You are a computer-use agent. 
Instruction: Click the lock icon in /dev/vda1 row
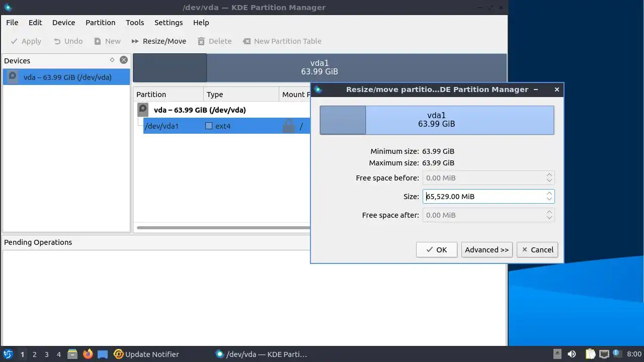[288, 126]
